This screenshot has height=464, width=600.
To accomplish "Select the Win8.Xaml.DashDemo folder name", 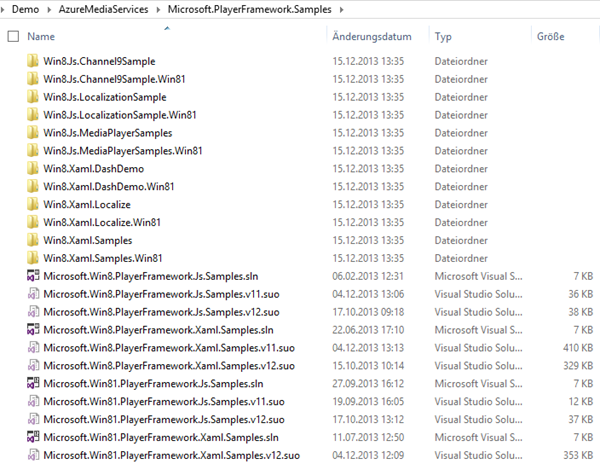I will pyautogui.click(x=94, y=169).
